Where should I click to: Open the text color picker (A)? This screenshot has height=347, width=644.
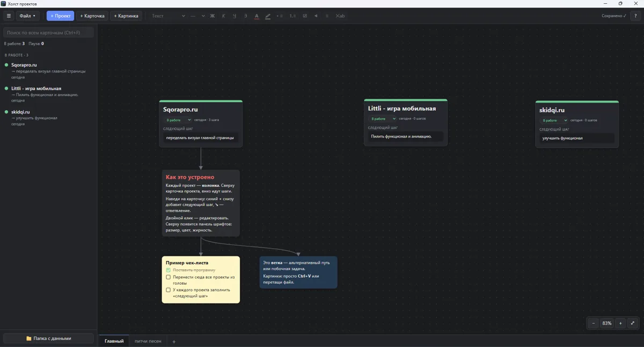(x=257, y=16)
